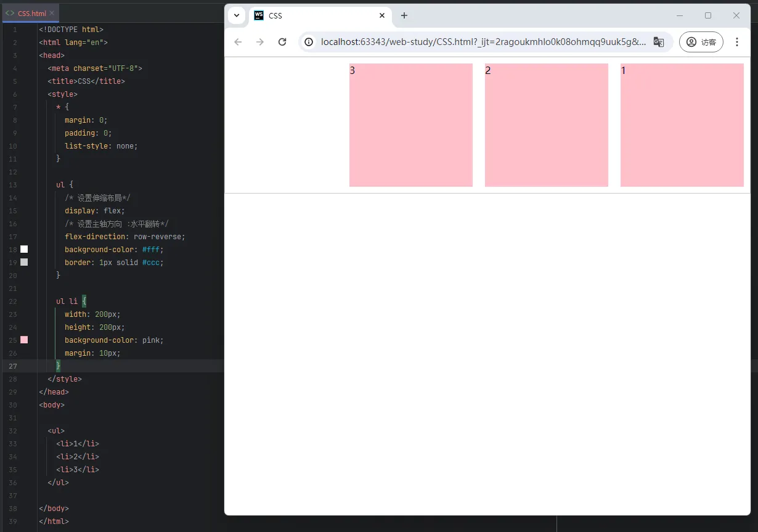Open the gray #ccc gutter color swatch
The height and width of the screenshot is (532, 758).
(24, 262)
